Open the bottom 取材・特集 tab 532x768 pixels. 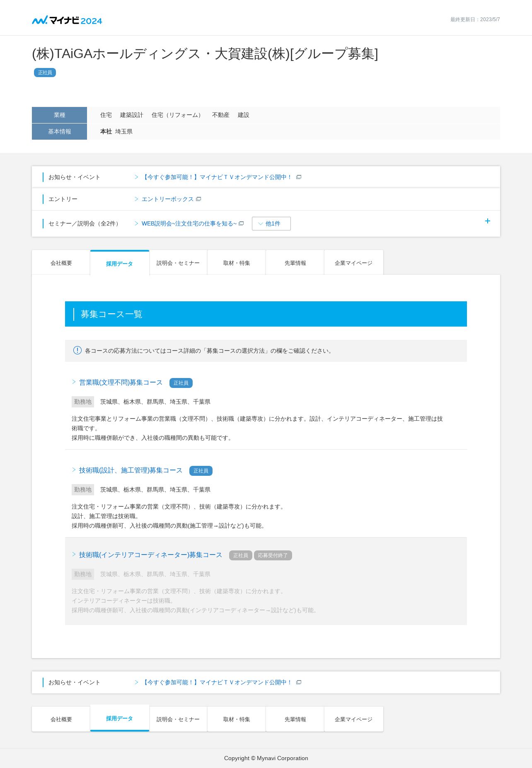coord(237,719)
